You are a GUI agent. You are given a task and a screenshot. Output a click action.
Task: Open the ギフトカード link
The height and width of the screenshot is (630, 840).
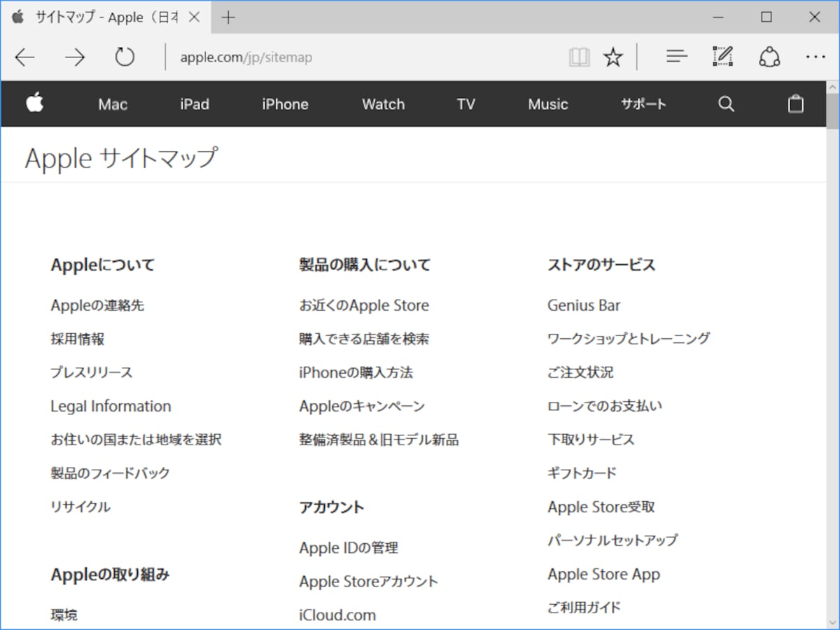582,473
